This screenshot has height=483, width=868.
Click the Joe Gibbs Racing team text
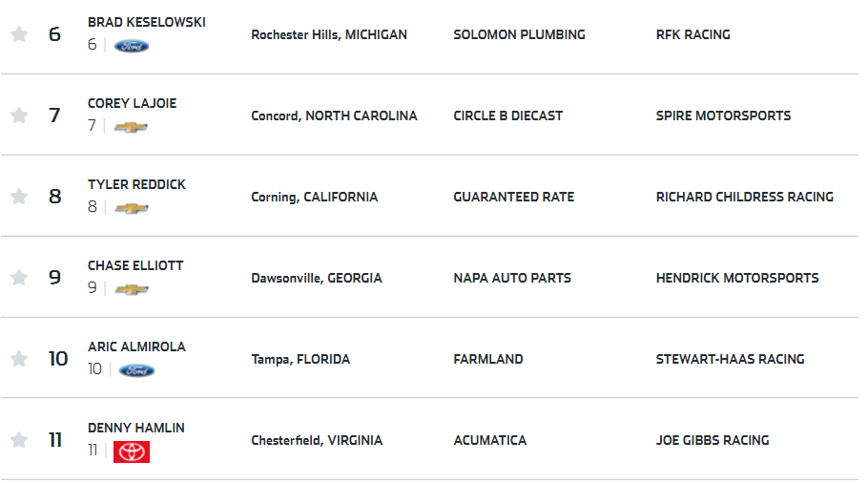point(713,440)
